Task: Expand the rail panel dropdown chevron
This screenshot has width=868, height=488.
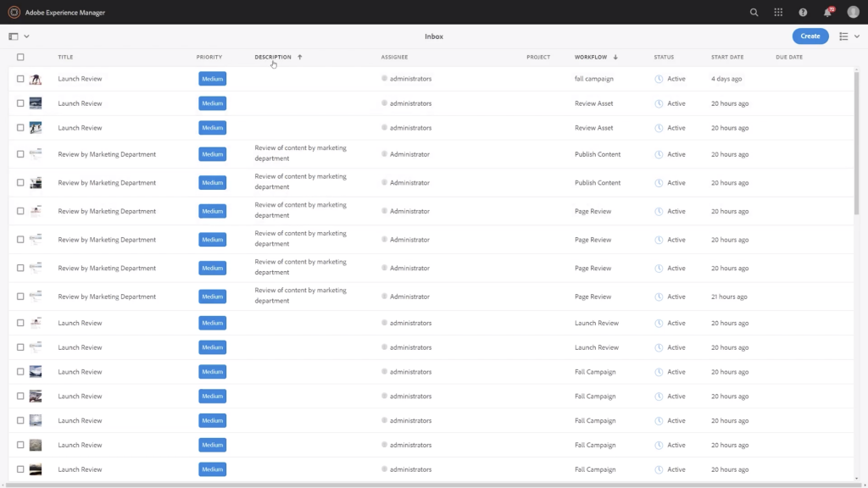Action: coord(27,36)
